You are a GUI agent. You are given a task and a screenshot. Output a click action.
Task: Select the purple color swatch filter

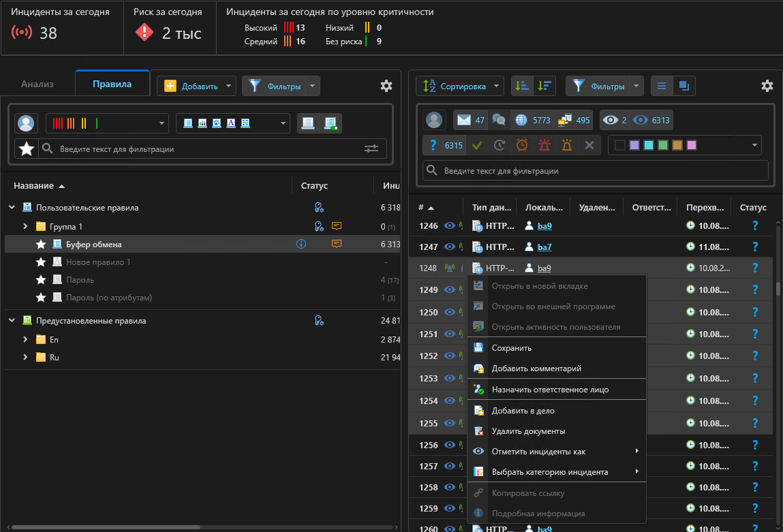pyautogui.click(x=634, y=145)
